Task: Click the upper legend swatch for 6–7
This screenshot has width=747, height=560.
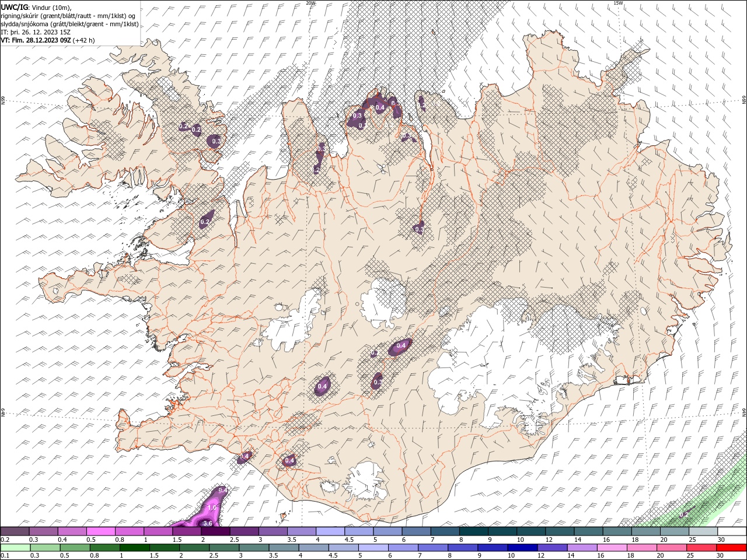Action: click(417, 531)
